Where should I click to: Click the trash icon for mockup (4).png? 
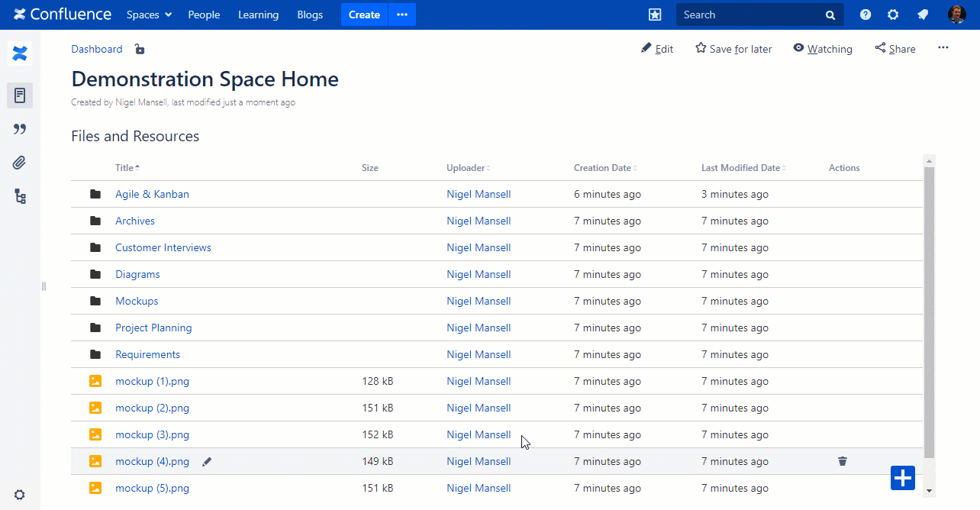pyautogui.click(x=842, y=461)
